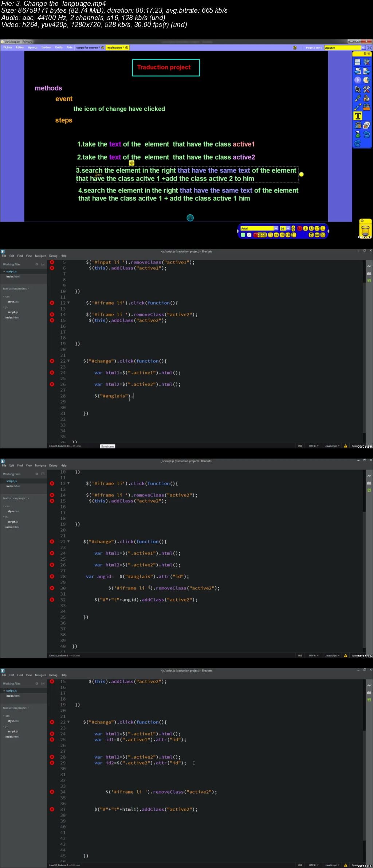Open Debug menu in 00:06:58 Brackets window

pos(53,256)
